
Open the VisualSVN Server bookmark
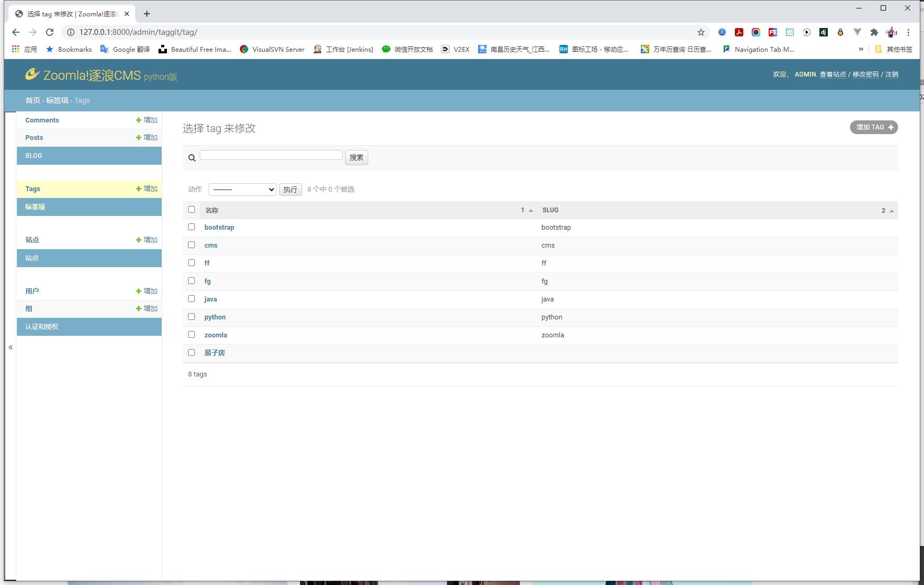click(272, 49)
